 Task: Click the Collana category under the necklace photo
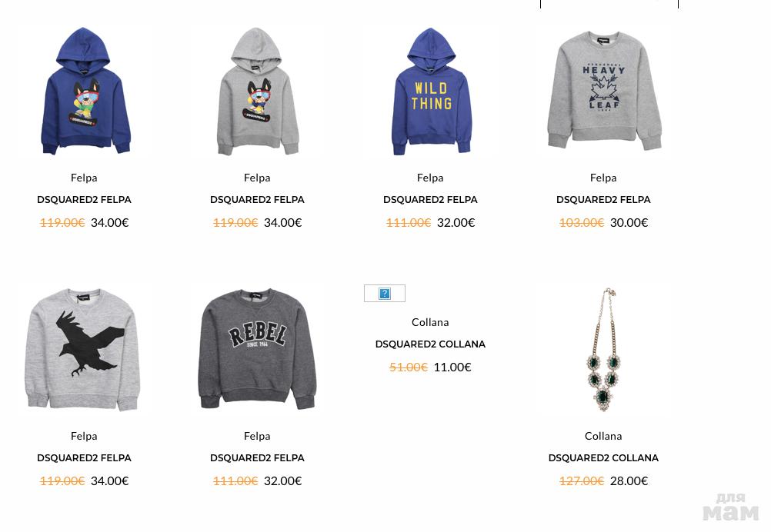603,436
